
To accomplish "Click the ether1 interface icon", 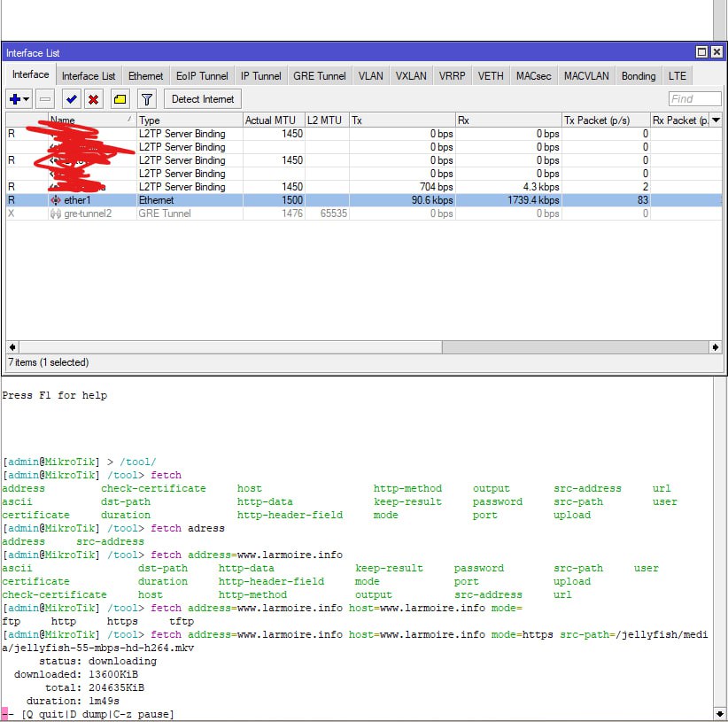I will [x=55, y=200].
